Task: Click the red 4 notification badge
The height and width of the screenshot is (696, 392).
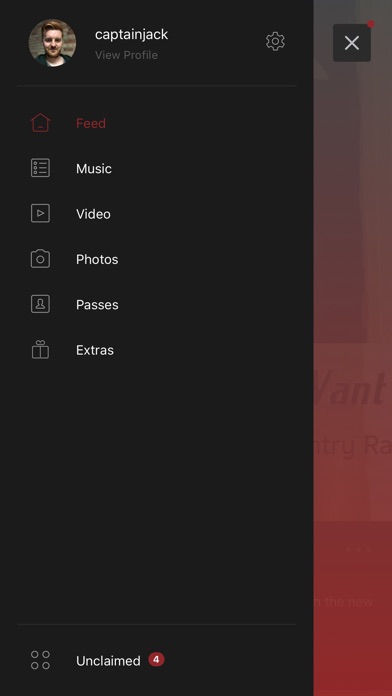Action: tap(156, 660)
